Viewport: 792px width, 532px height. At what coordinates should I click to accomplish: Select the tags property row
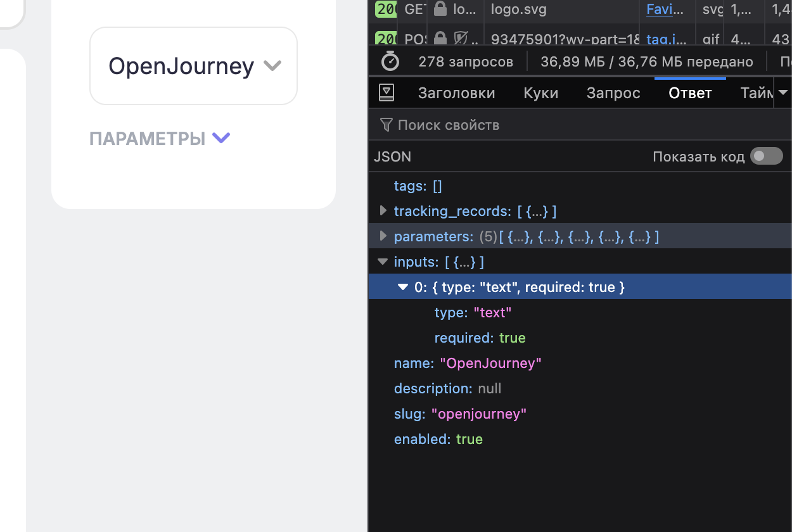[x=580, y=186]
